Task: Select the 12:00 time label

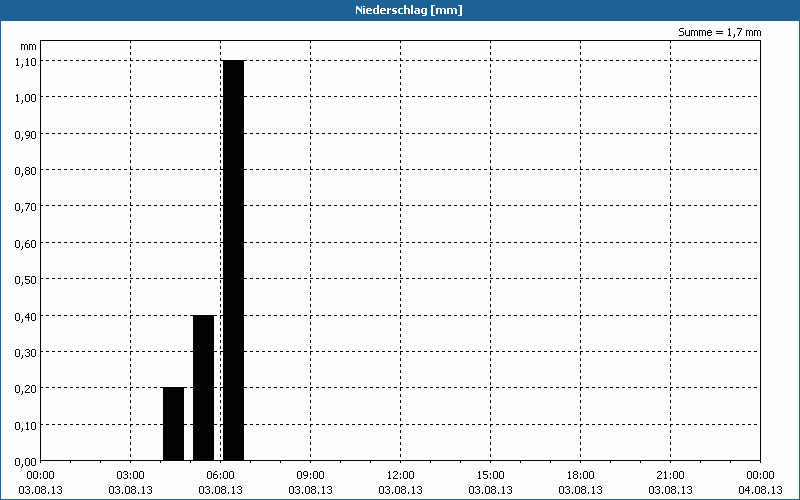Action: pyautogui.click(x=401, y=476)
